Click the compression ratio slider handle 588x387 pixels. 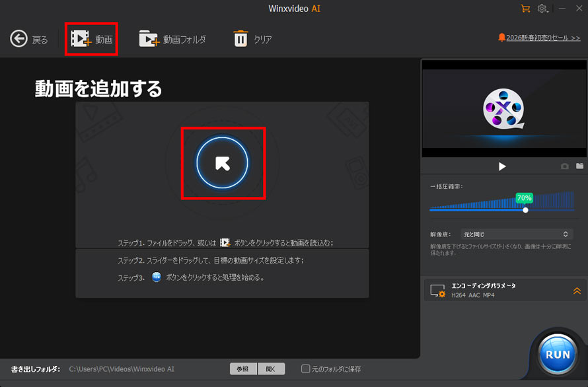(525, 209)
